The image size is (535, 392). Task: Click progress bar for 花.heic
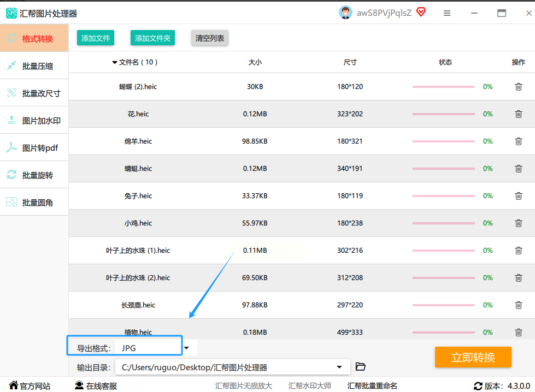(444, 114)
